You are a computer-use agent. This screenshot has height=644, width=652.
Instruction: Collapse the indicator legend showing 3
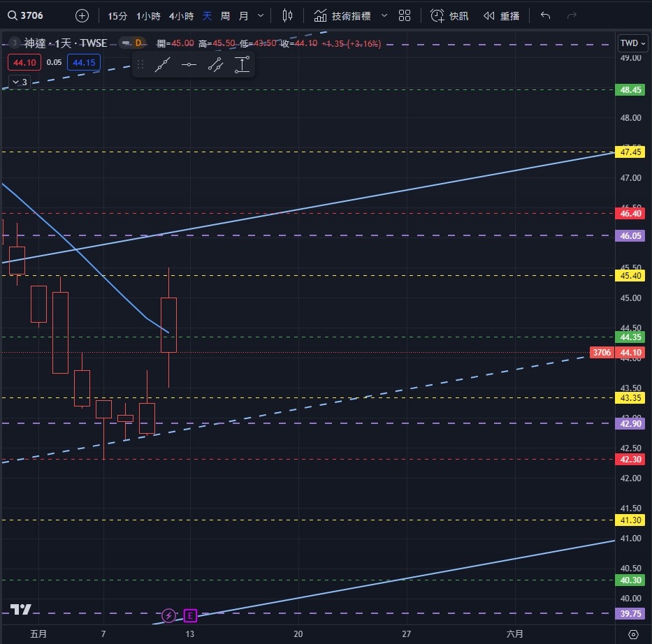click(20, 82)
